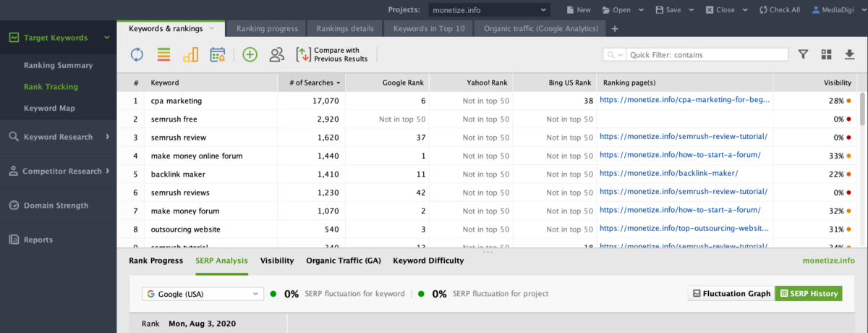
Task: Click the refresh rankings icon
Action: click(x=137, y=54)
